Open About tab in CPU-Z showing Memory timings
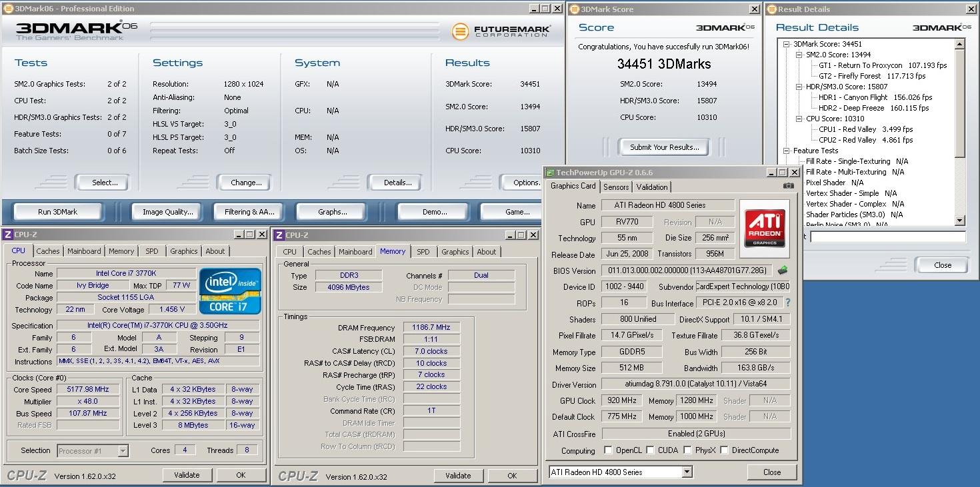980x487 pixels. tap(487, 252)
